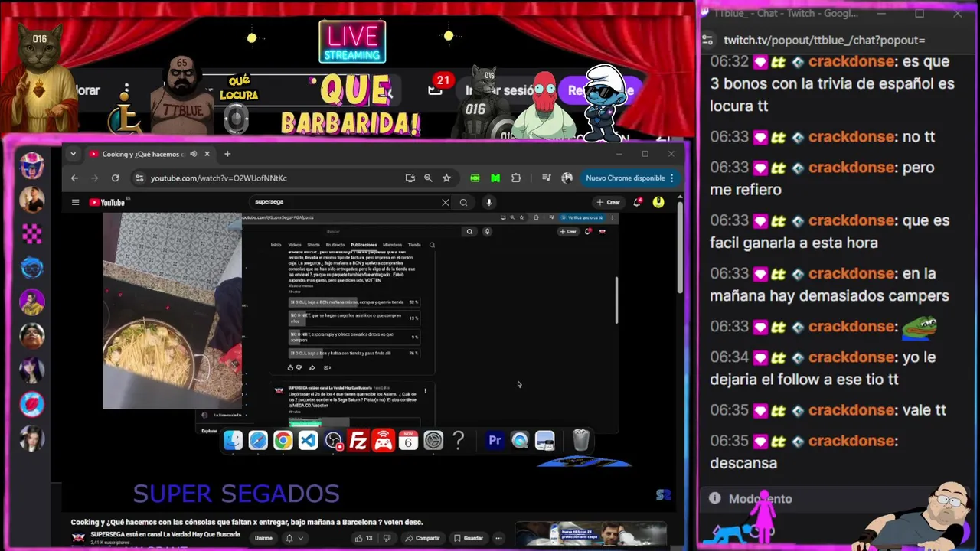Open Visual Studio Code from the dock
This screenshot has height=551, width=980.
[x=308, y=440]
